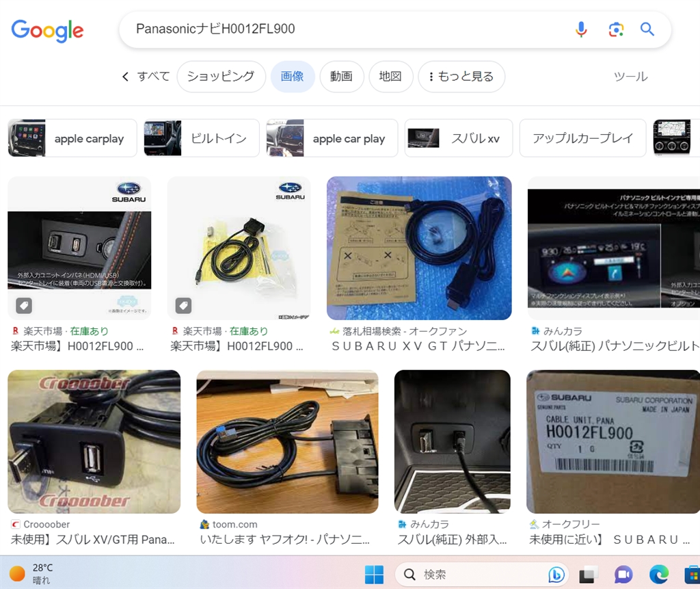This screenshot has width=700, height=589.
Task: Open the 地図 tab
Action: (x=390, y=77)
